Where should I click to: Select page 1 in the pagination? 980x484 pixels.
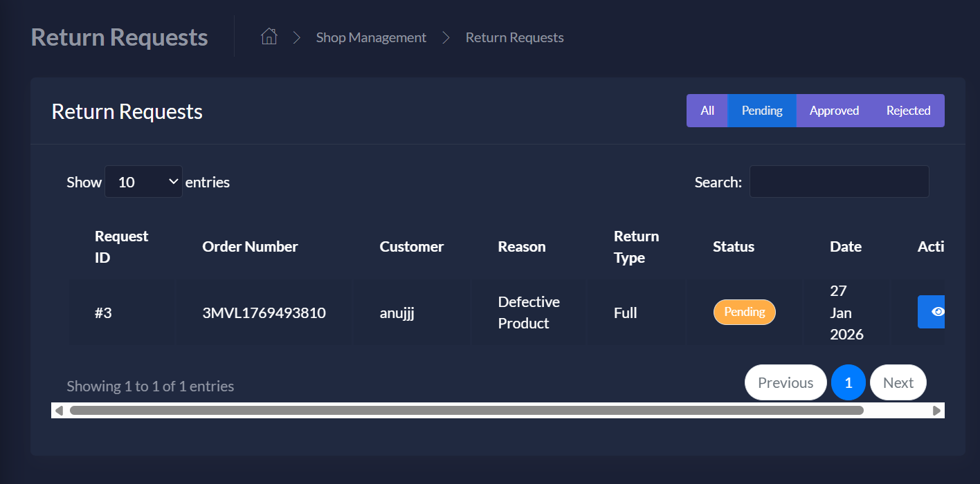[x=849, y=382]
